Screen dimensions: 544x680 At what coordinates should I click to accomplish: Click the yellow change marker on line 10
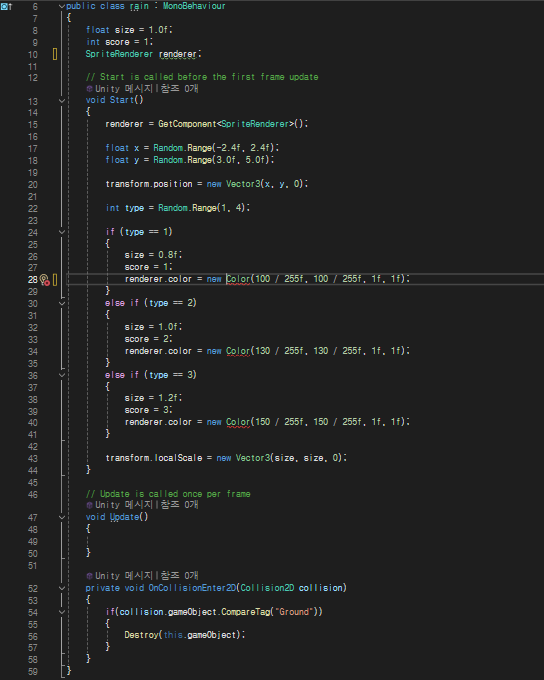[x=55, y=54]
